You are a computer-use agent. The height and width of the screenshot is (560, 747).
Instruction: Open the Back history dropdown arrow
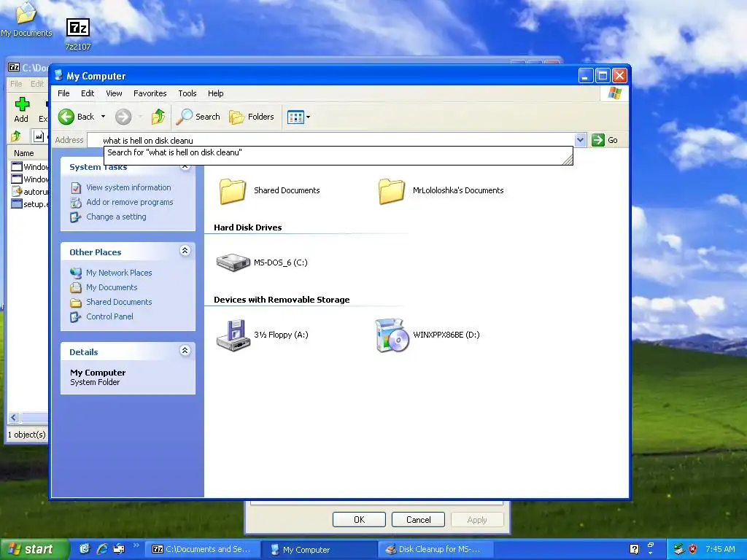(103, 117)
